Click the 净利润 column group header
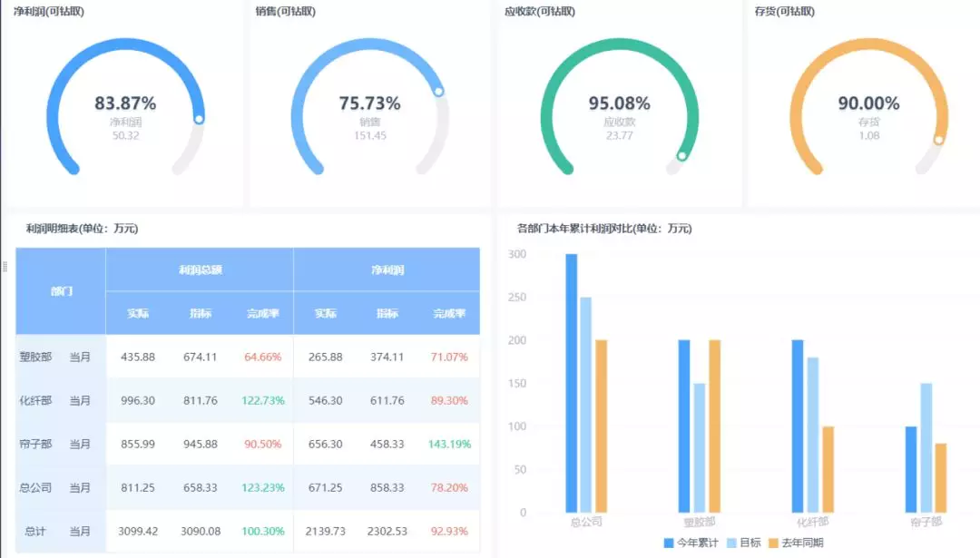Screen dimensions: 980x558 [x=387, y=270]
